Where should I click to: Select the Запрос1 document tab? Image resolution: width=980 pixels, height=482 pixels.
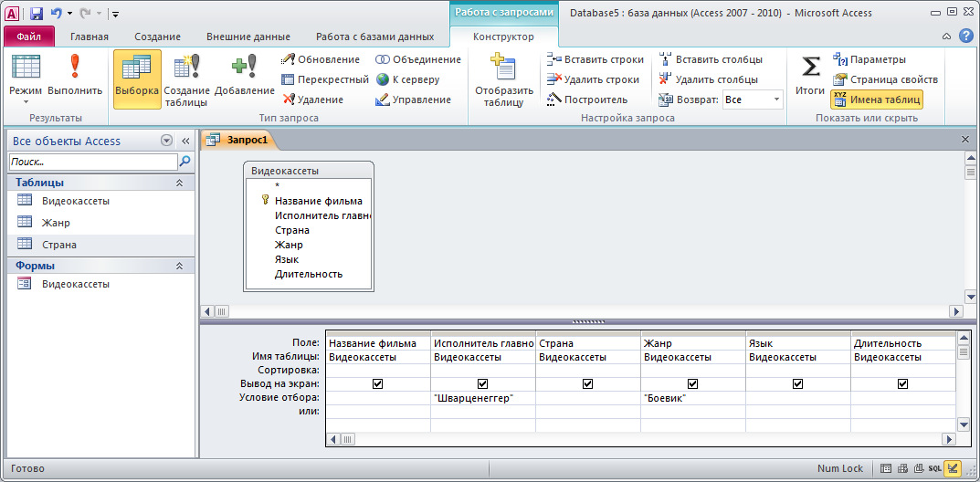coord(240,140)
